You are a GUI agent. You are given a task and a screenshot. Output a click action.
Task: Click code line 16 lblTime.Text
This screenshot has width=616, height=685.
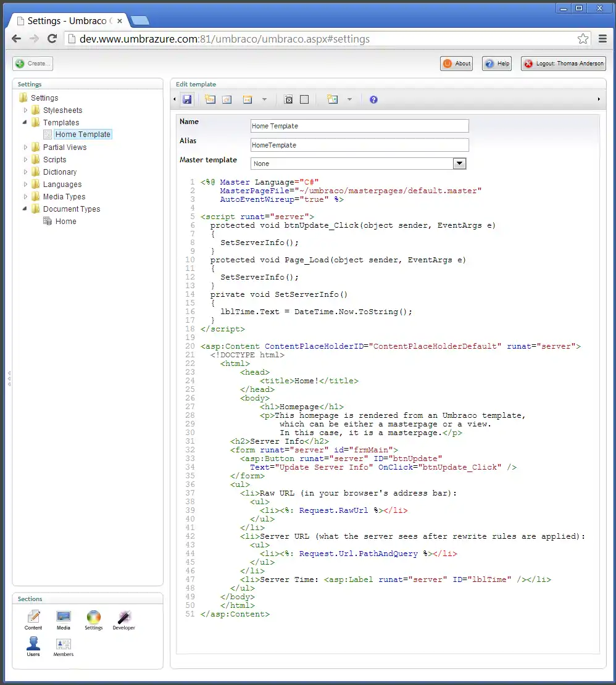249,312
